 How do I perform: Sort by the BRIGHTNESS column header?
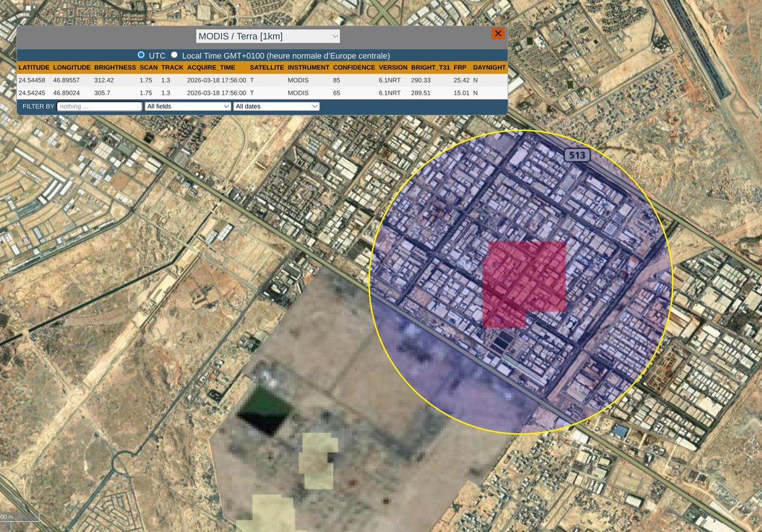[115, 67]
